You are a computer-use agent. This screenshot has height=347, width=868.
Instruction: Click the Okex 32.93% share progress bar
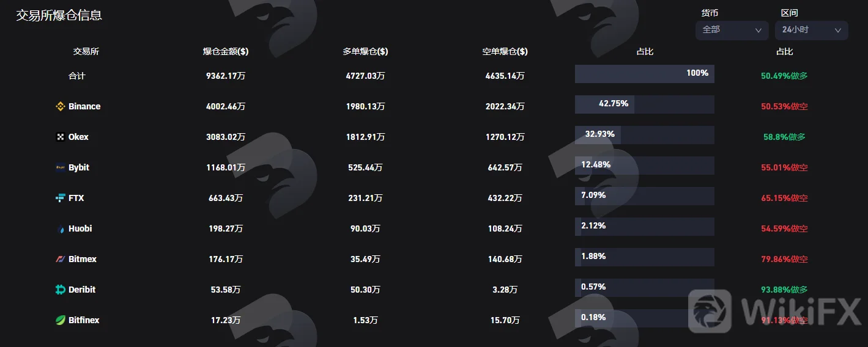tap(644, 134)
